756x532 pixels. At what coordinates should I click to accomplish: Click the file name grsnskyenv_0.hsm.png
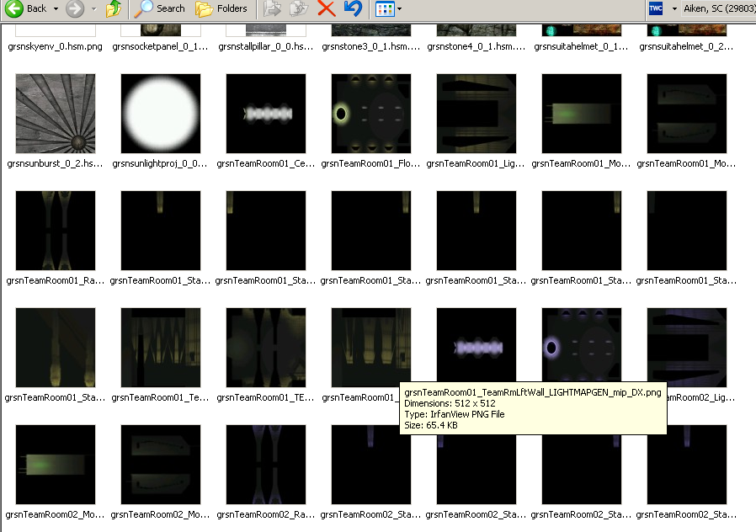click(x=56, y=46)
